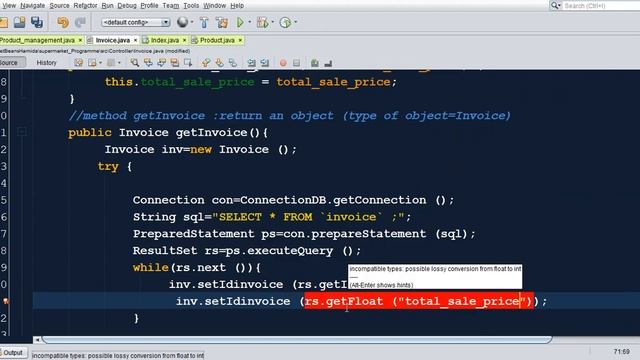The image size is (640, 360).
Task: Open the Profile menu
Action: [x=149, y=6]
